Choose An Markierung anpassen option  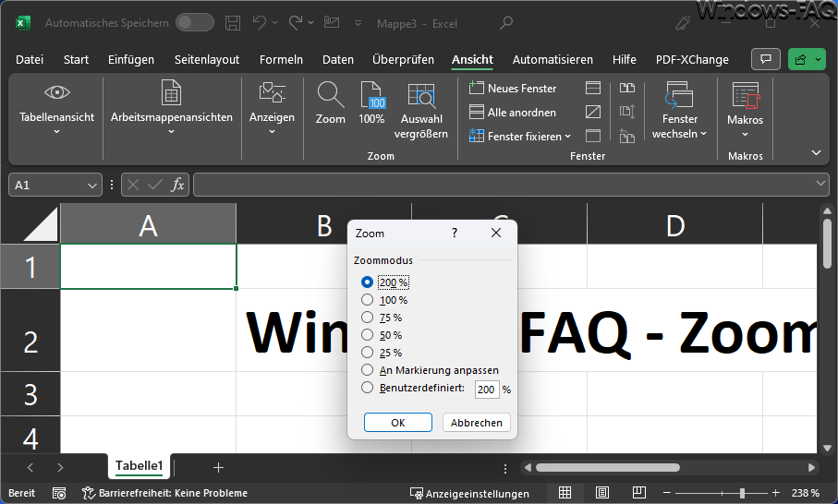[x=367, y=369]
